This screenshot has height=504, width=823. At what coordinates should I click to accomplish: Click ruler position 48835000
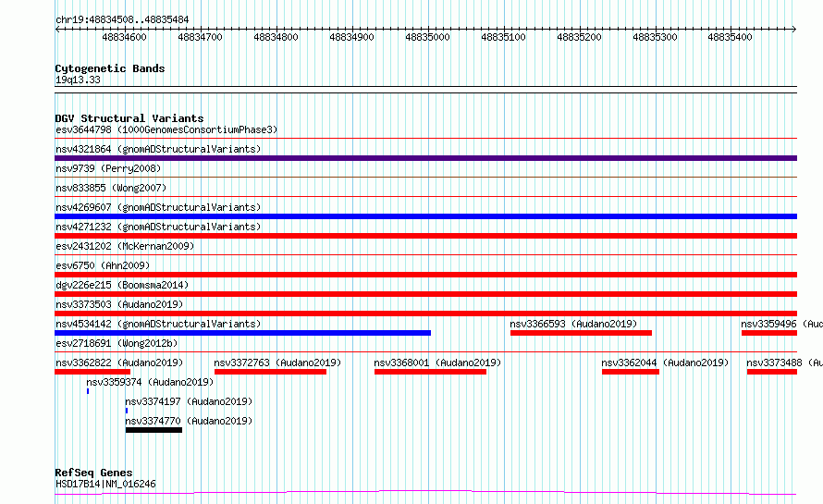tap(428, 37)
